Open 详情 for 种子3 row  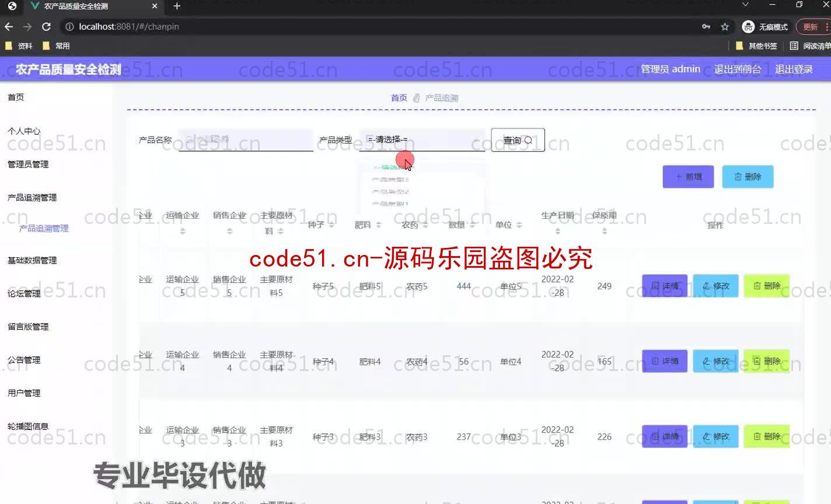pyautogui.click(x=665, y=436)
